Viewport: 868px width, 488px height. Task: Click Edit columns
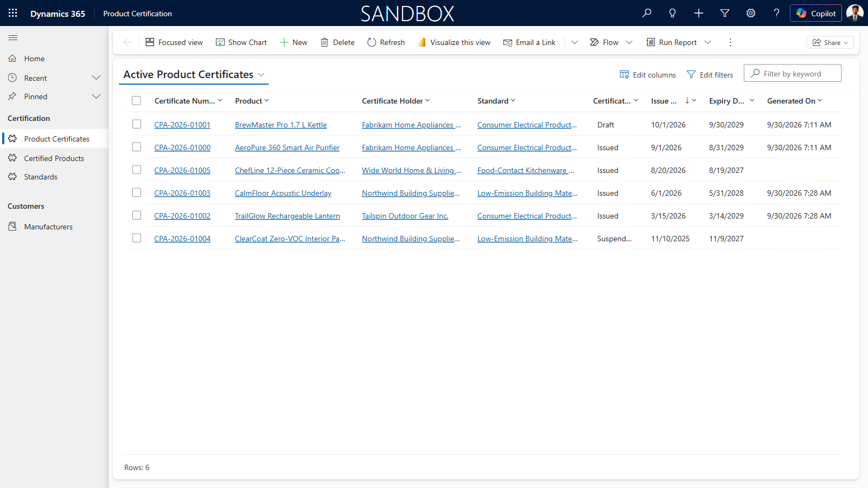pyautogui.click(x=648, y=75)
